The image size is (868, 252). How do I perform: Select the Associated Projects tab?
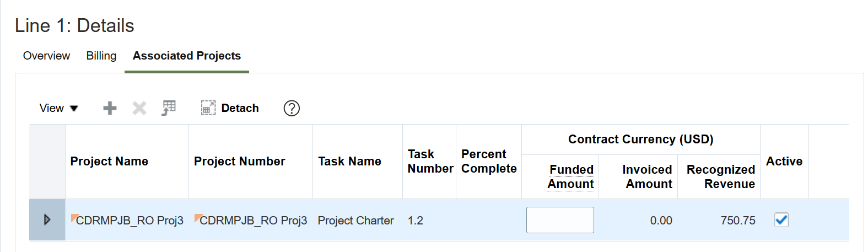coord(187,56)
